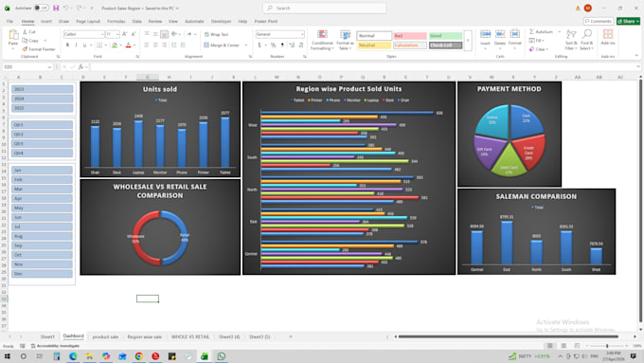
Task: Click the Fill Color bucket icon
Action: 115,45
